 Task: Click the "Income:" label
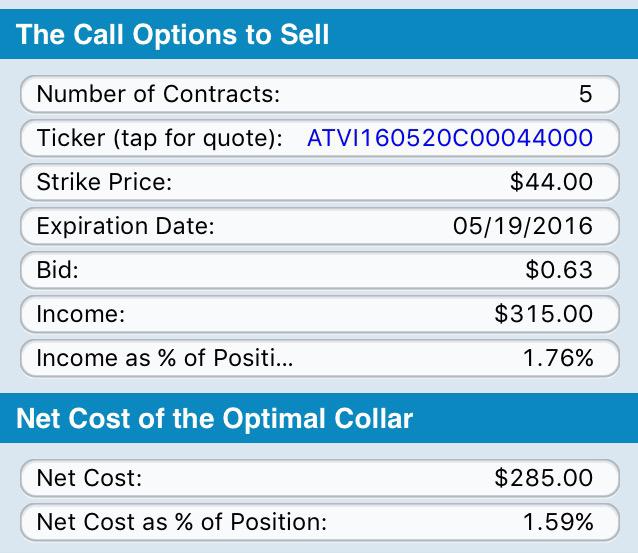(x=79, y=314)
